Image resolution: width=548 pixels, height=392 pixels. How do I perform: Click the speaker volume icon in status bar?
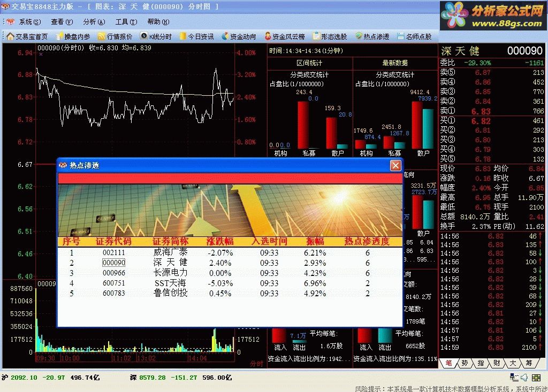[x=524, y=378]
